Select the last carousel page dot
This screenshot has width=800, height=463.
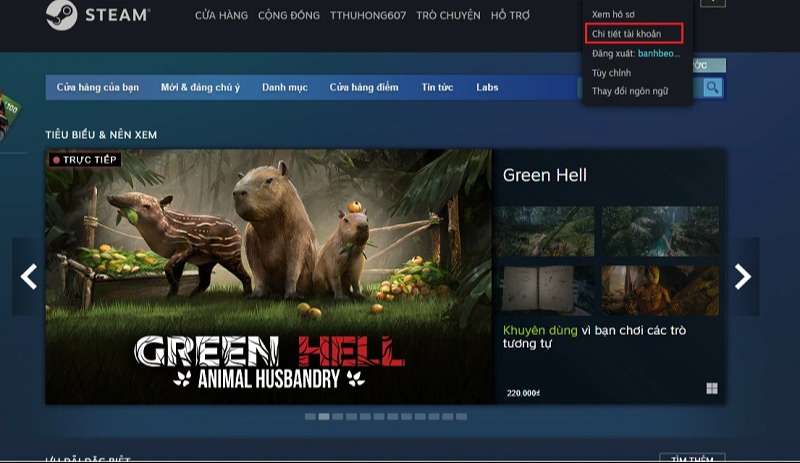point(461,417)
